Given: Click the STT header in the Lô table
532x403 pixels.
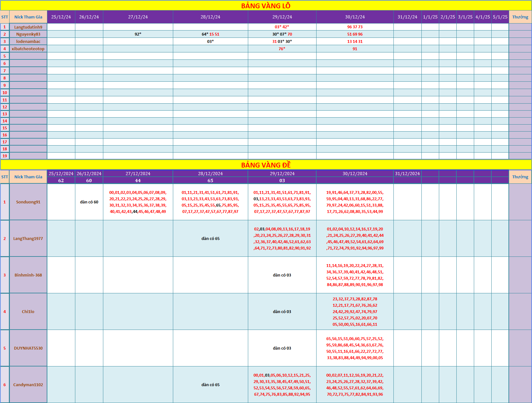Looking at the screenshot, I should coord(4,17).
